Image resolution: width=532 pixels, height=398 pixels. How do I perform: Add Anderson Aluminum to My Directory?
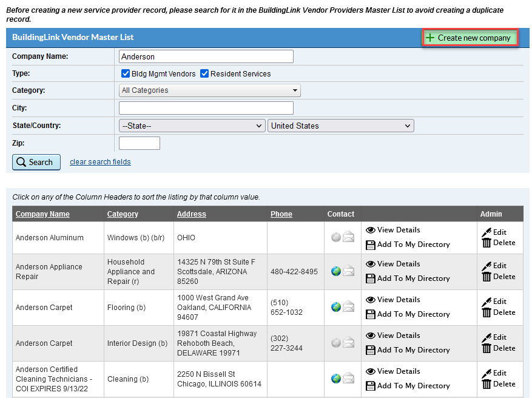(408, 245)
